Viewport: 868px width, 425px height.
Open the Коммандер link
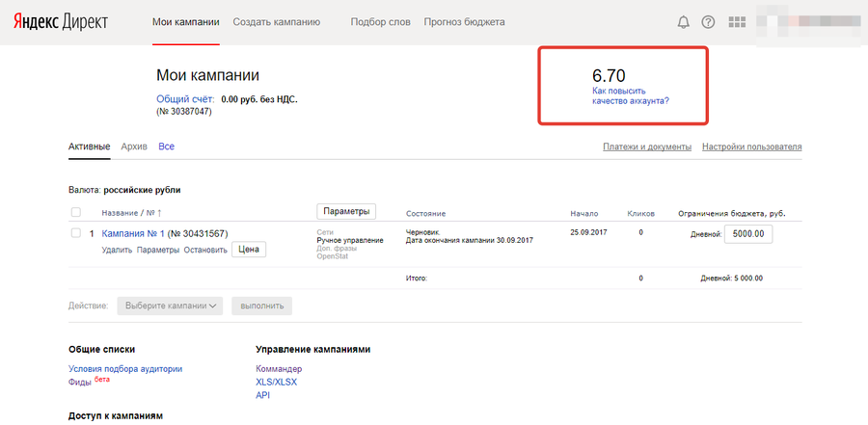click(279, 369)
